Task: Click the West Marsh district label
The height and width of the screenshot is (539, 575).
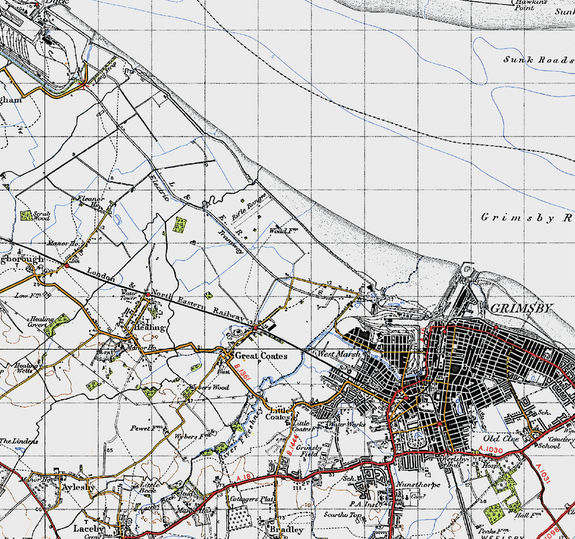Action: [337, 354]
